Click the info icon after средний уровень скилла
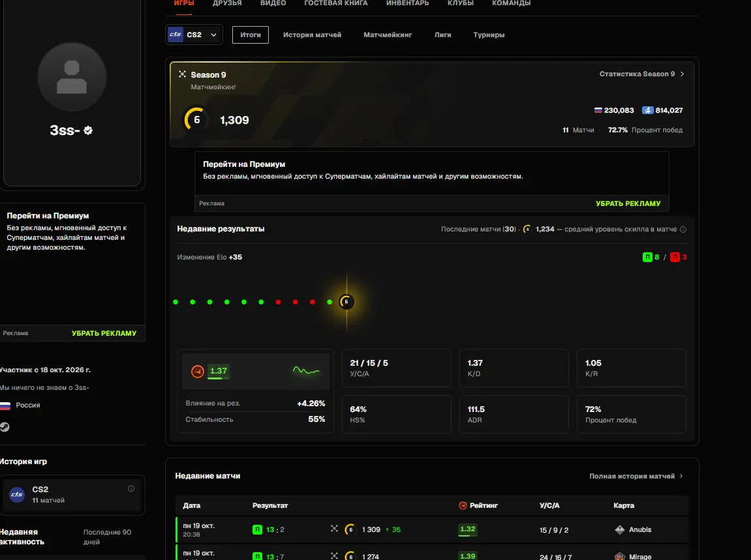 coord(683,229)
